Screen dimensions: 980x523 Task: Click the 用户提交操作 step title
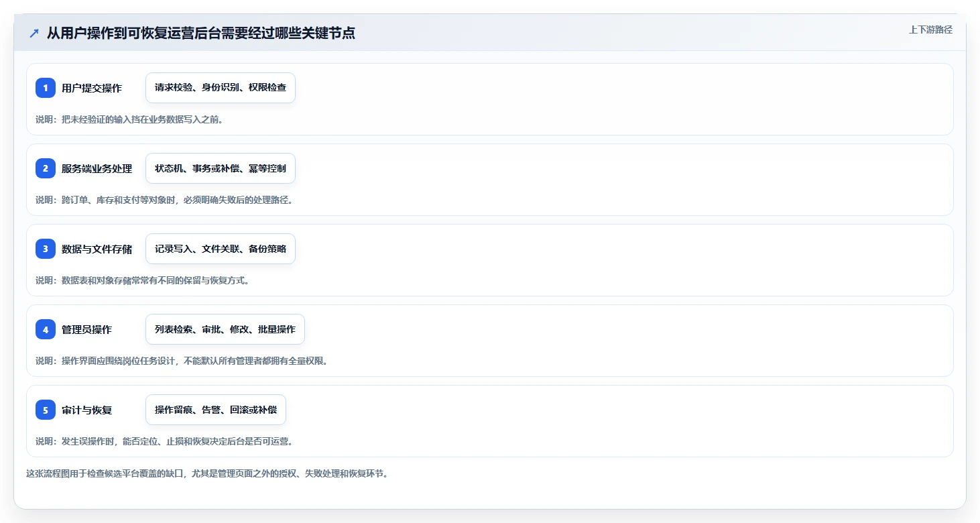click(x=92, y=89)
